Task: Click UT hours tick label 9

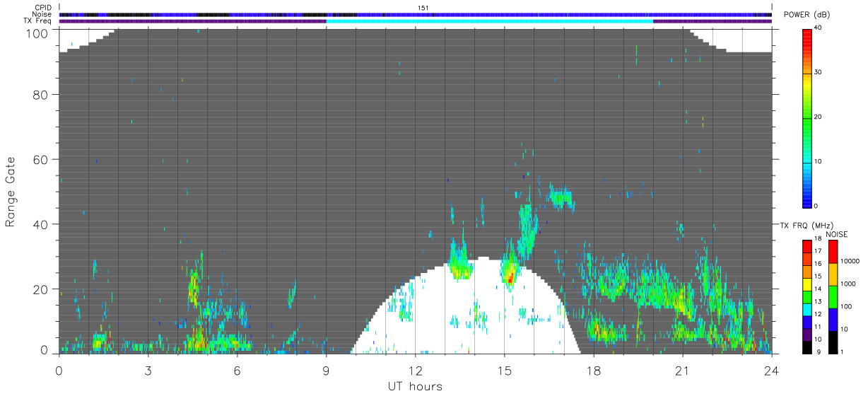Action: coord(326,370)
